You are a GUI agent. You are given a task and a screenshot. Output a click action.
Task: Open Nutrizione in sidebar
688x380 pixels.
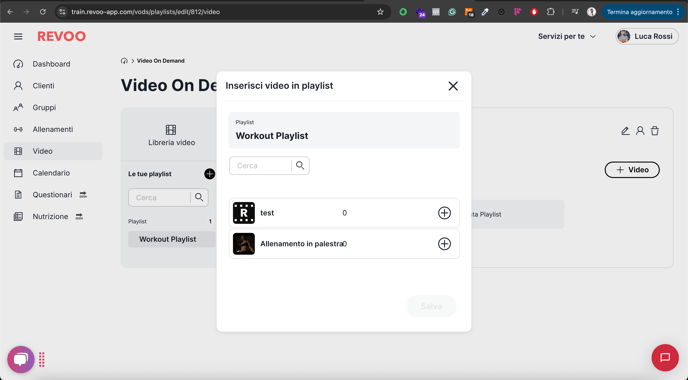click(x=53, y=216)
